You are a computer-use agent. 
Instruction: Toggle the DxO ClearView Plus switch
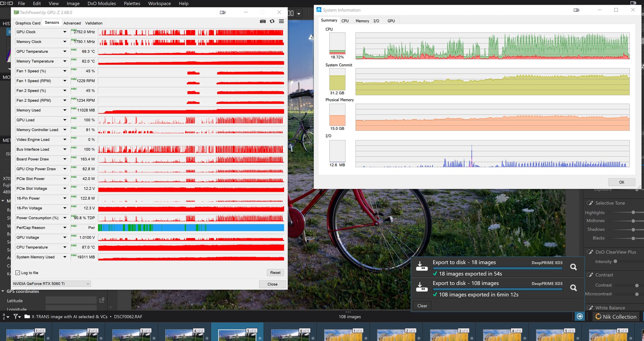pyautogui.click(x=590, y=252)
